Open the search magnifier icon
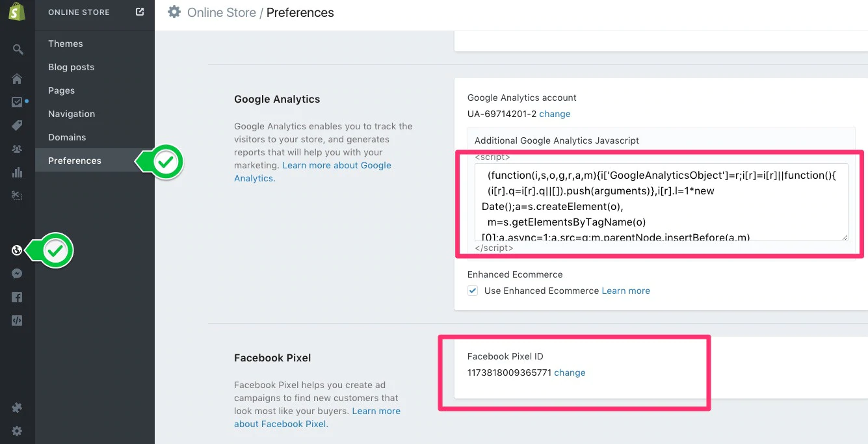The width and height of the screenshot is (868, 444). (18, 49)
